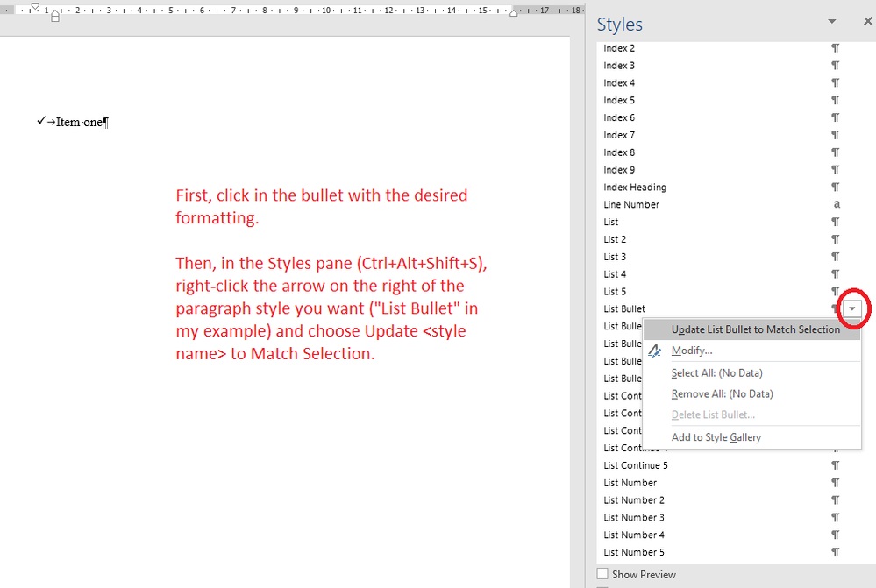Choose Update List Bullet to Match Selection
This screenshot has width=876, height=588.
point(752,329)
